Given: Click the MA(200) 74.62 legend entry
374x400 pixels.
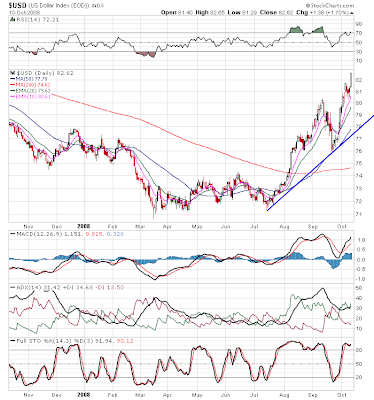Looking at the screenshot, I should pyautogui.click(x=33, y=85).
